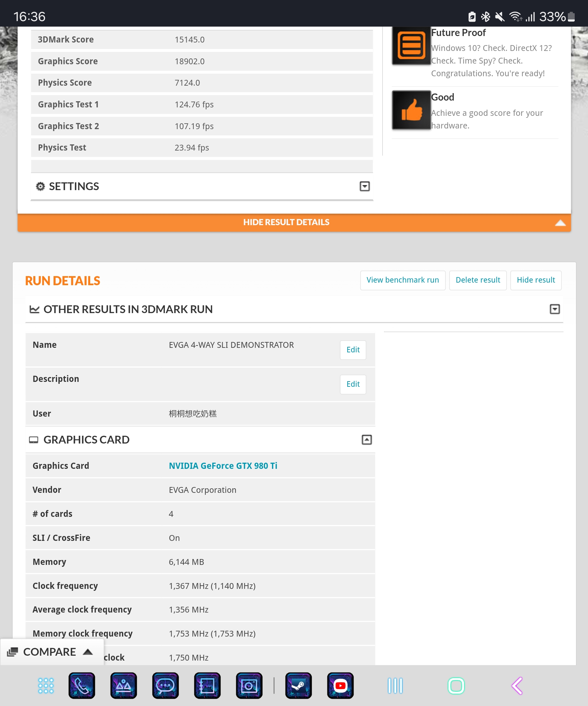This screenshot has width=588, height=706.
Task: Select Graphics Test 2 value 107.19 fps
Action: click(194, 126)
